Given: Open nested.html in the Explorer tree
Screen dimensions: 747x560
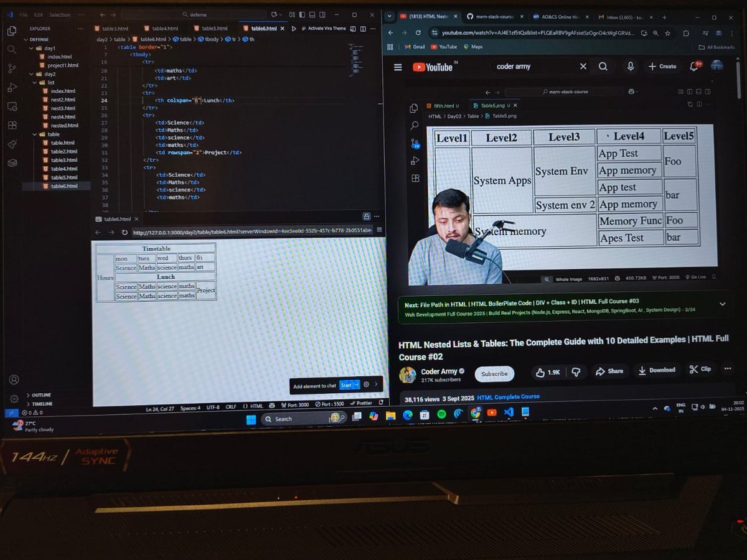Looking at the screenshot, I should pyautogui.click(x=64, y=125).
